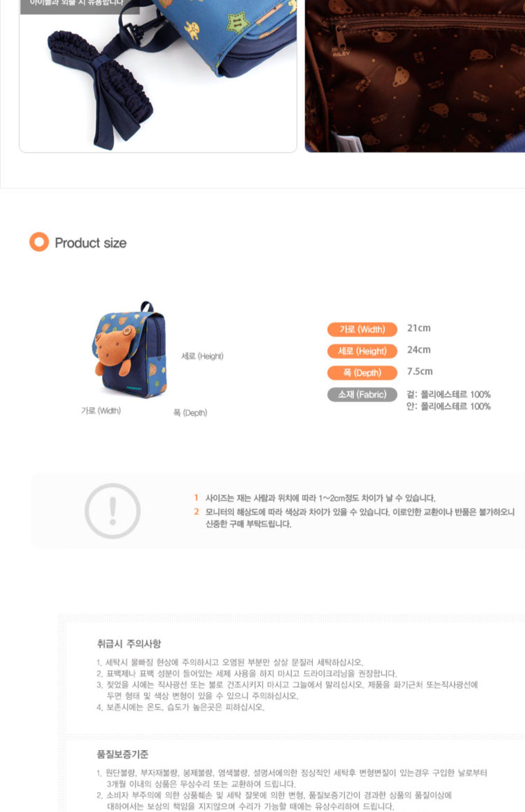Click the orange number 1 notice marker
Screen dimensions: 525x812
click(196, 497)
